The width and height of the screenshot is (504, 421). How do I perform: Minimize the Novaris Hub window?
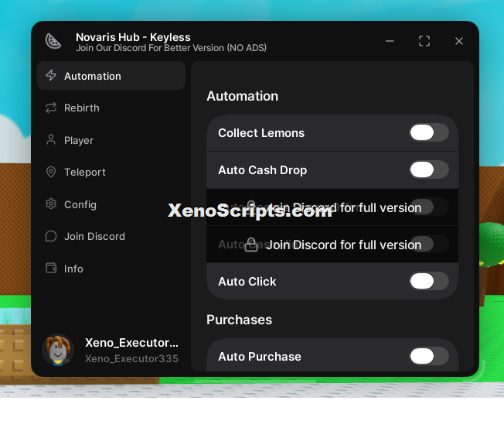(x=390, y=41)
